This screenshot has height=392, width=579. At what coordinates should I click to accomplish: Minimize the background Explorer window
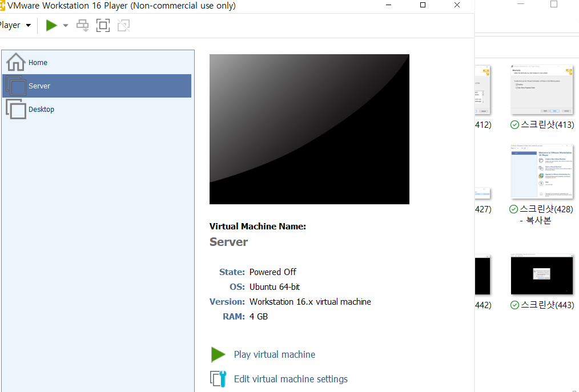pyautogui.click(x=521, y=4)
